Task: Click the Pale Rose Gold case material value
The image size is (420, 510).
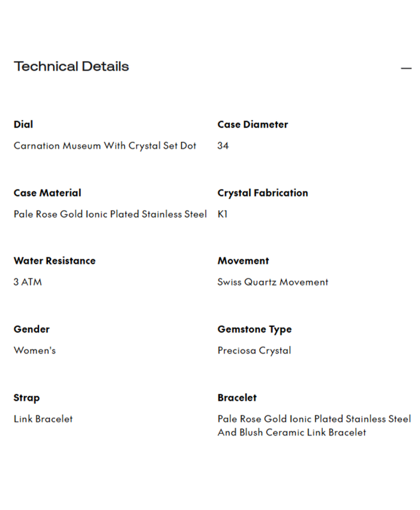Action: click(x=110, y=214)
